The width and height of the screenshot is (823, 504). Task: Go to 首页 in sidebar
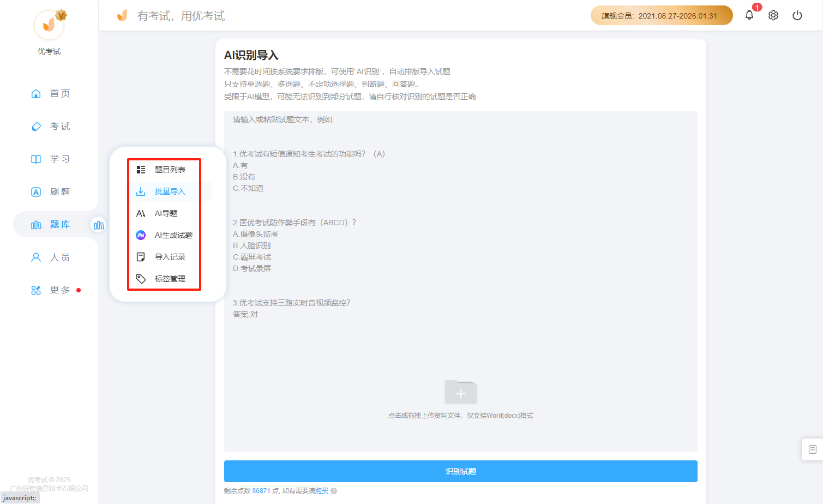(x=60, y=94)
